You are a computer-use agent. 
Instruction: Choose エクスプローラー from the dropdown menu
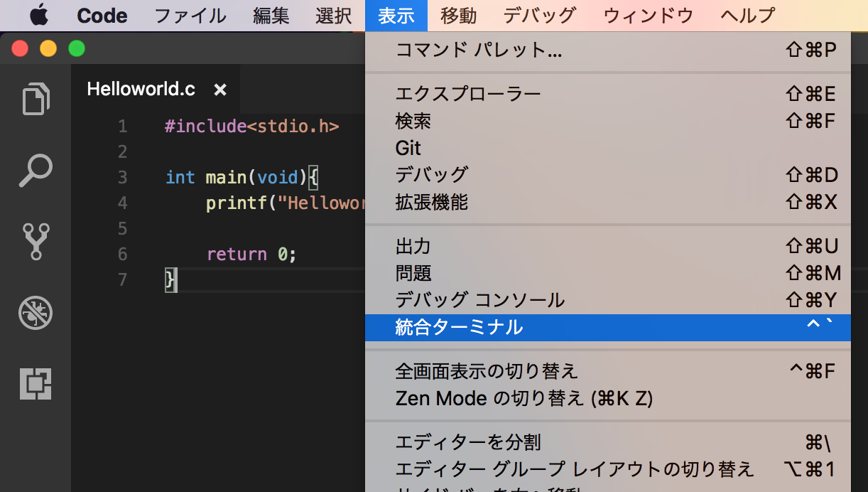pos(608,95)
